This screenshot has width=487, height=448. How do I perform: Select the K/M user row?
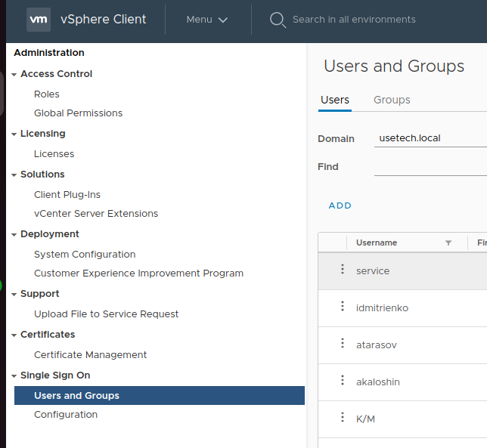tap(402, 419)
